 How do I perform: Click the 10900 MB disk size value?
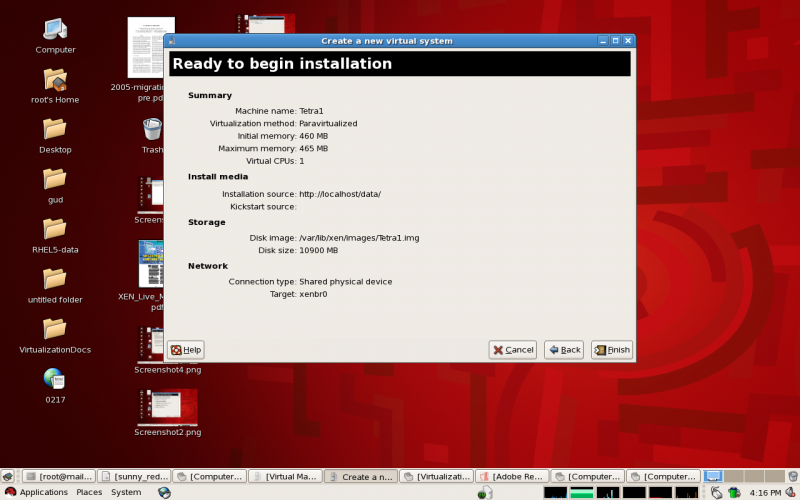point(318,250)
